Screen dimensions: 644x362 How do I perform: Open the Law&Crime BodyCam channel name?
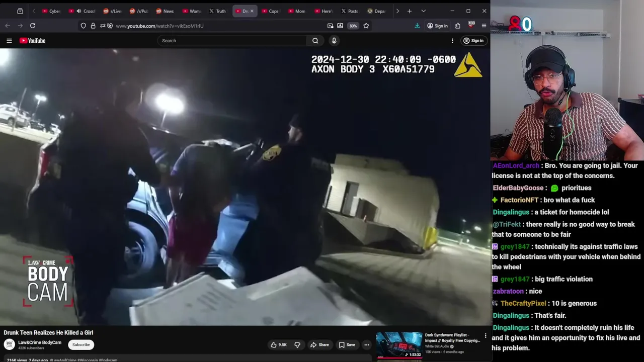pos(40,342)
